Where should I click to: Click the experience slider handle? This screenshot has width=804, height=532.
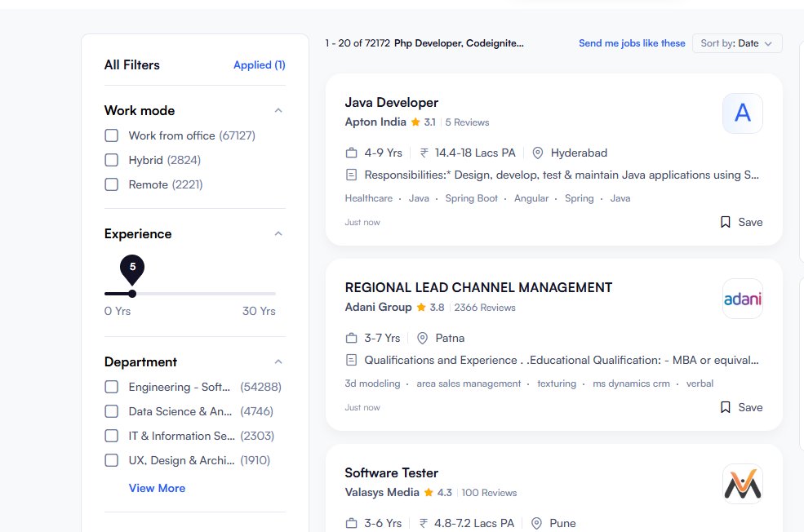tap(132, 294)
